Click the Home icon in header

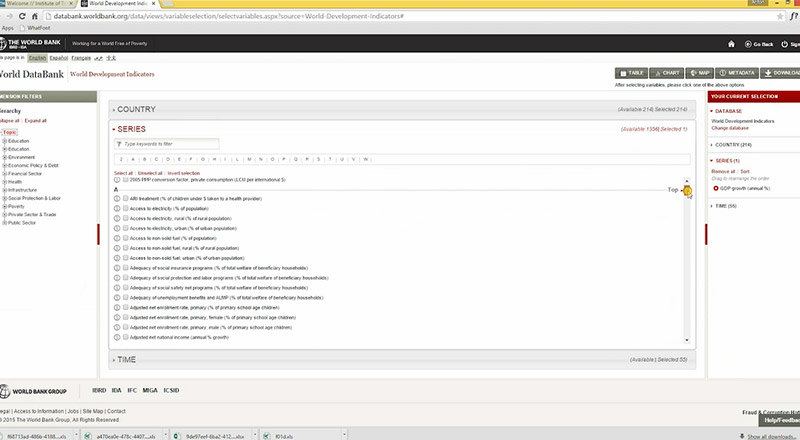click(x=731, y=44)
